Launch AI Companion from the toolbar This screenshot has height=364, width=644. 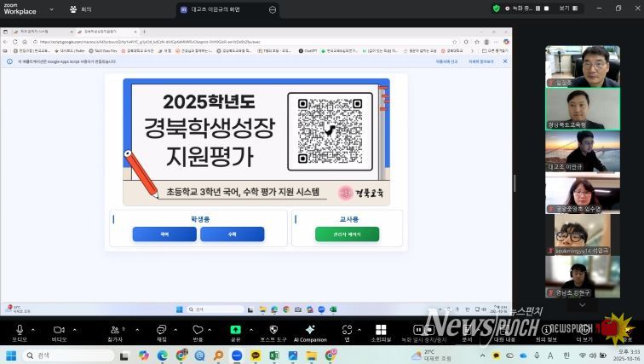[x=310, y=329]
